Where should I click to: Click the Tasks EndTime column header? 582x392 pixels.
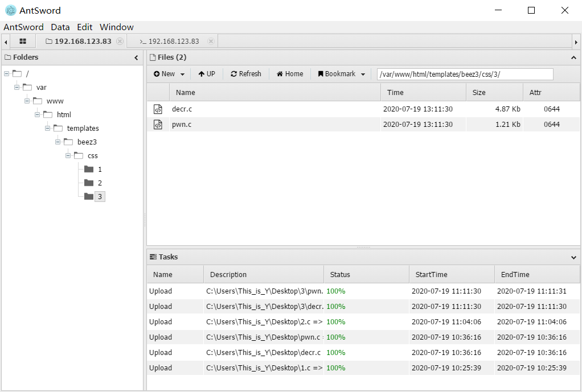click(x=537, y=274)
